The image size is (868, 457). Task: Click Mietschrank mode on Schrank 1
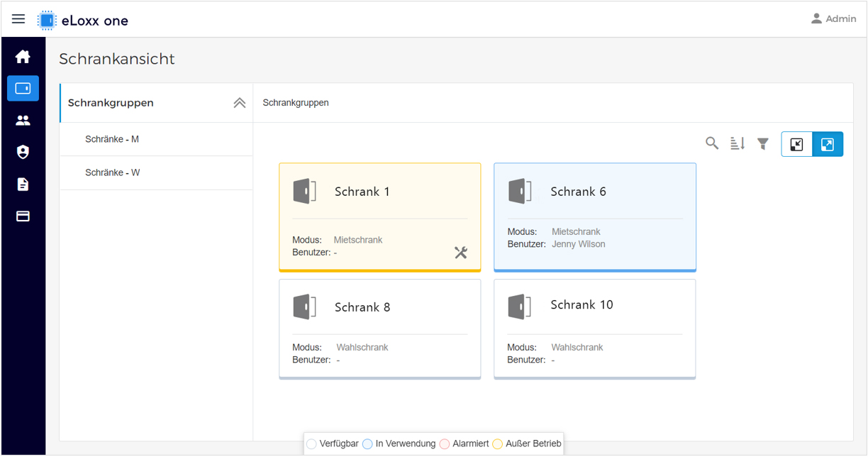click(x=358, y=240)
